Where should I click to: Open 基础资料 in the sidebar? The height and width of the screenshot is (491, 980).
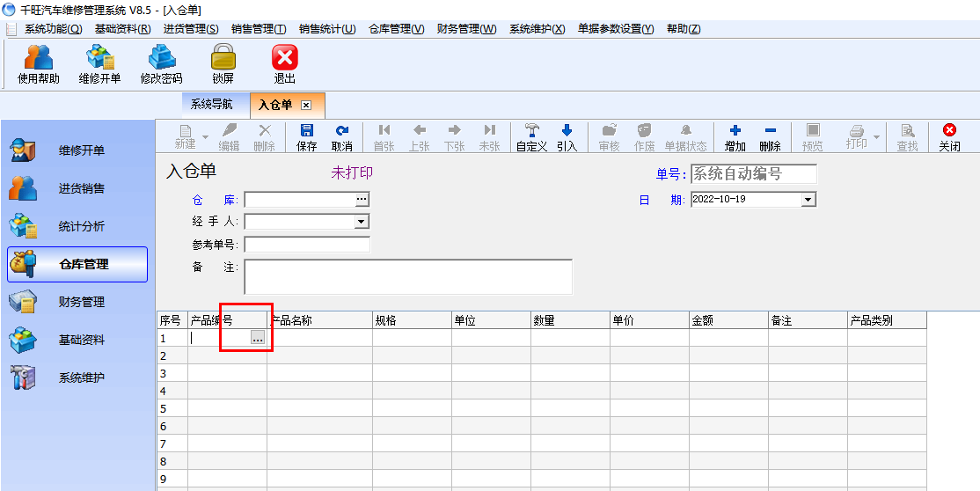(x=77, y=341)
